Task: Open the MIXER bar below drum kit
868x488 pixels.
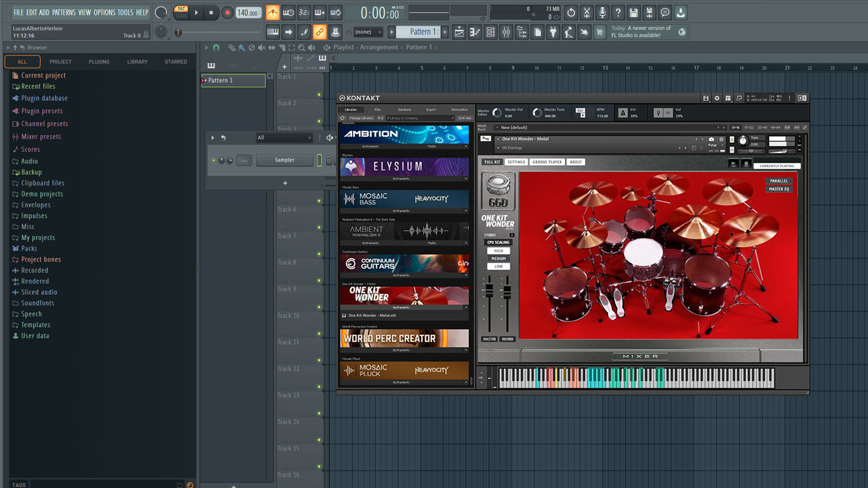Action: coord(641,356)
